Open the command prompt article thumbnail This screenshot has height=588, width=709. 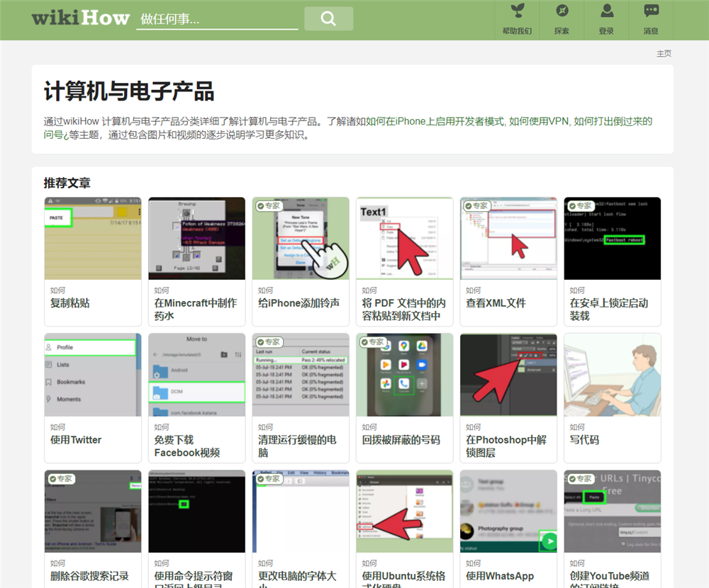196,511
